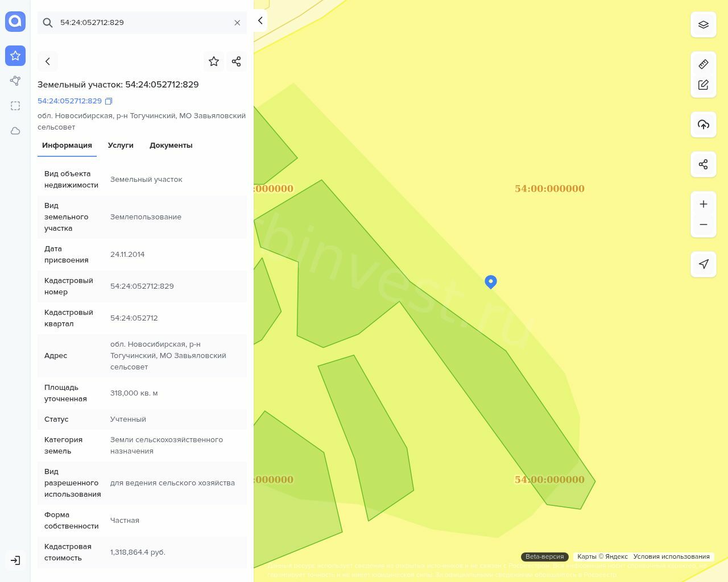Select the ruler measurement tool

pos(704,64)
